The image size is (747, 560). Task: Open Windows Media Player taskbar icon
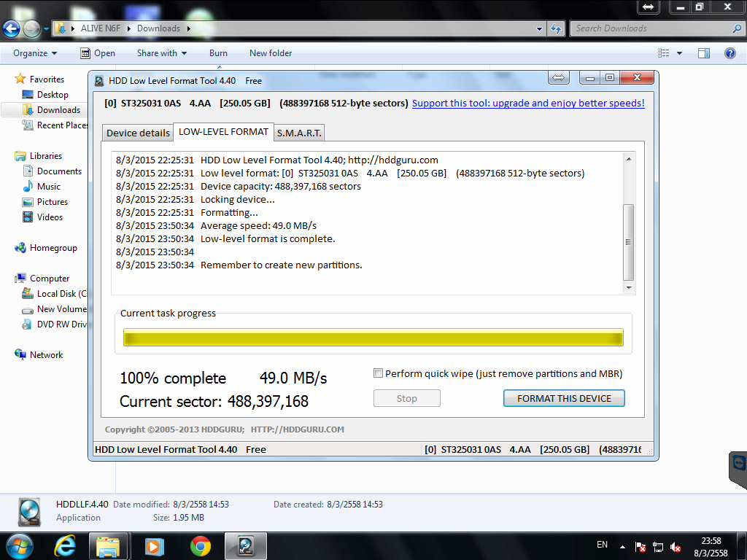(154, 546)
